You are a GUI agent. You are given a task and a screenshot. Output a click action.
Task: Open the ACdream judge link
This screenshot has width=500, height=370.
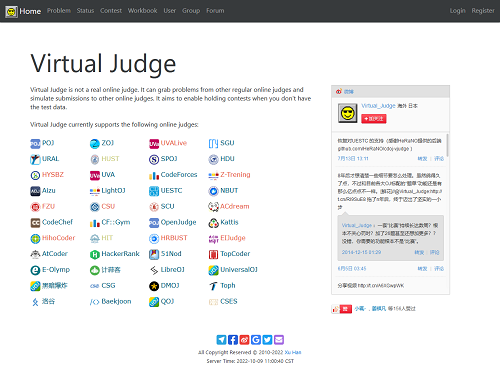coord(235,206)
